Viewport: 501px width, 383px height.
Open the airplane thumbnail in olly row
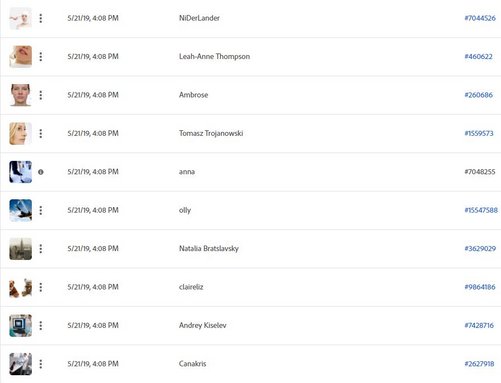pos(21,210)
